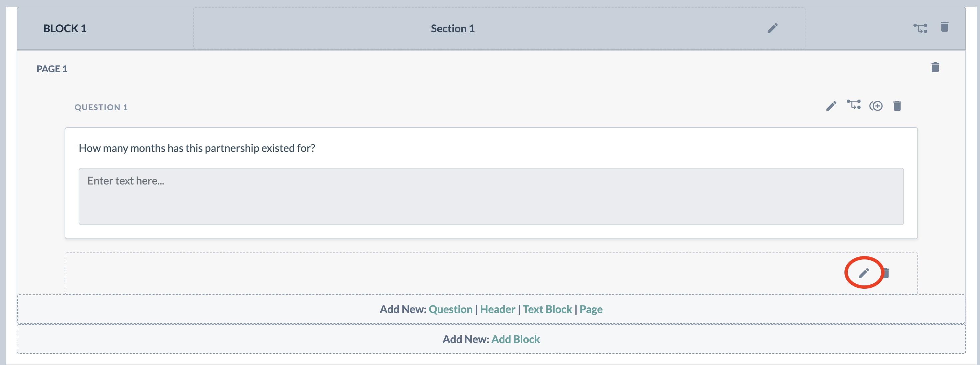Click the BLOCK 1 label
The height and width of the screenshot is (365, 980).
point(65,29)
